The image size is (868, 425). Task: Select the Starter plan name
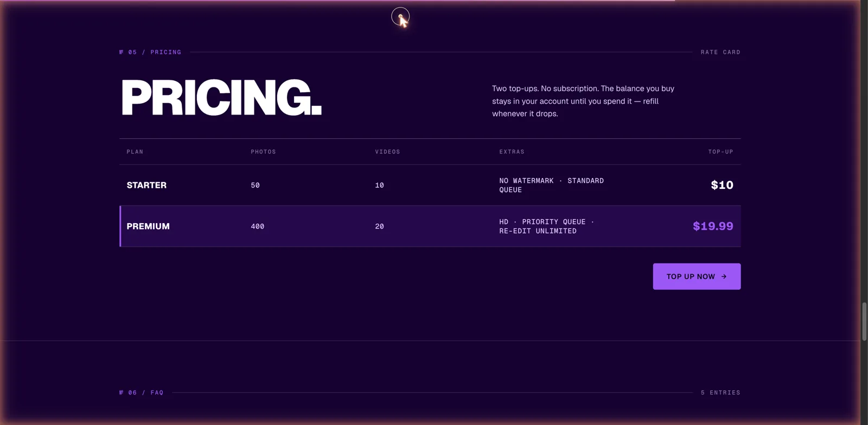point(146,185)
